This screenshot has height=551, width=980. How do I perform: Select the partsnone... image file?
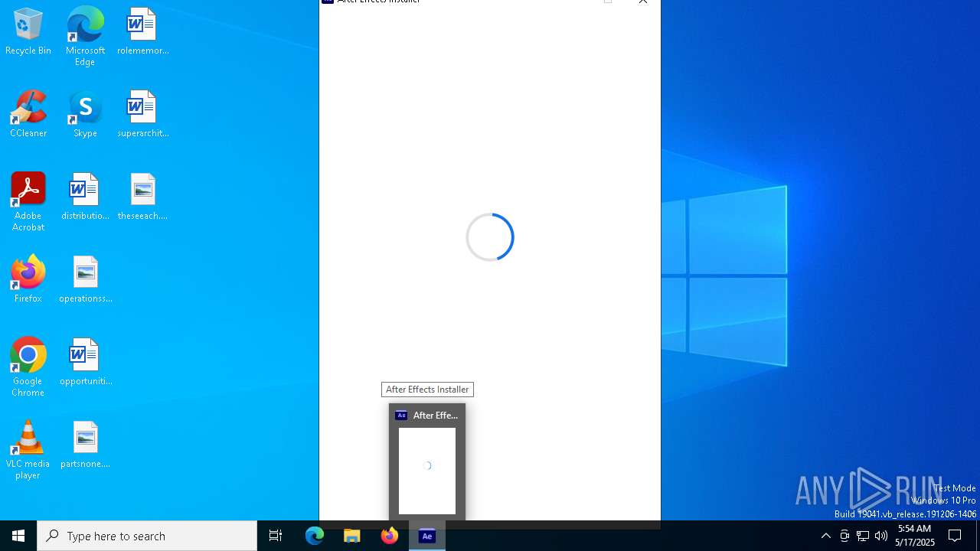click(85, 445)
